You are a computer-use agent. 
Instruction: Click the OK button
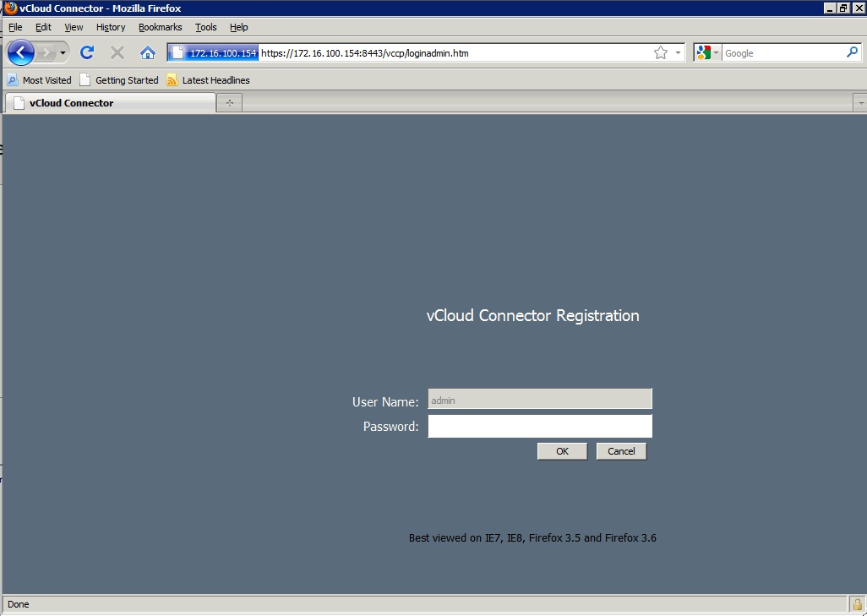pos(562,451)
